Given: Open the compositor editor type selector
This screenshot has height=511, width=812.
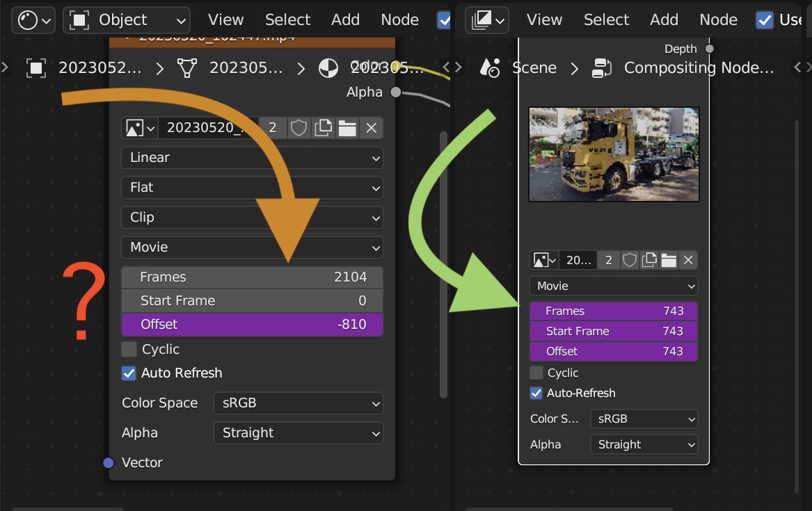Looking at the screenshot, I should point(487,20).
